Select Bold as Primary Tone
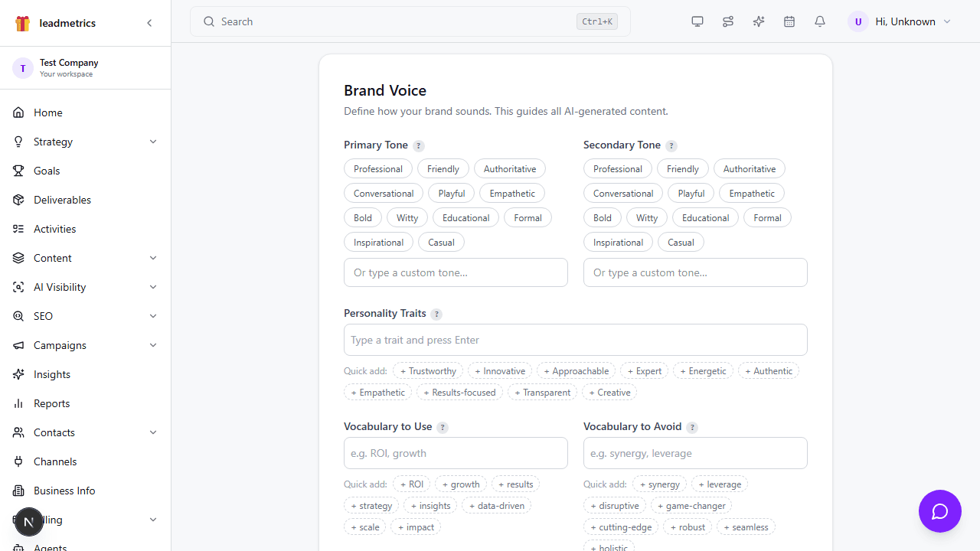Viewport: 980px width, 551px height. 363,218
